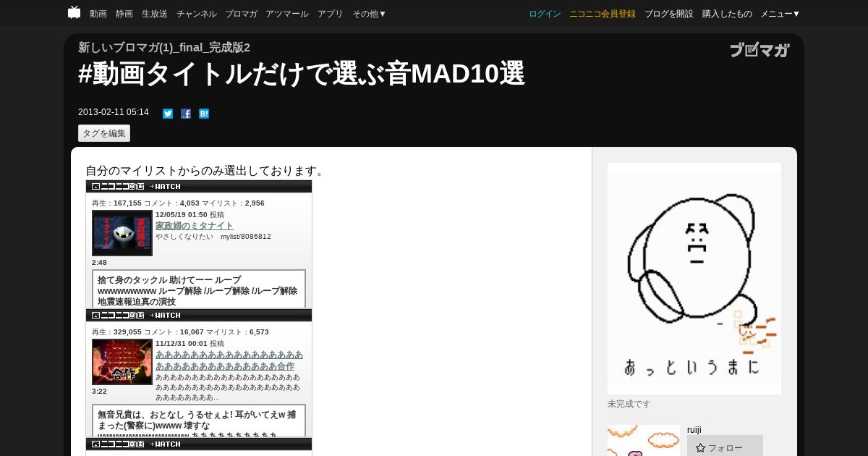Go to 生放送 section

pyautogui.click(x=155, y=14)
